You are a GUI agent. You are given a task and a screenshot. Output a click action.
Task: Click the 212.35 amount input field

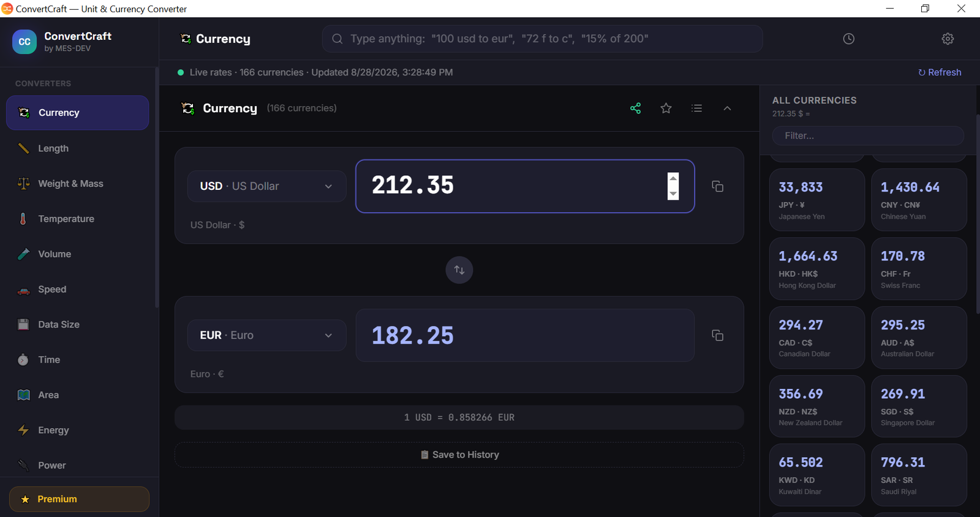(x=525, y=186)
